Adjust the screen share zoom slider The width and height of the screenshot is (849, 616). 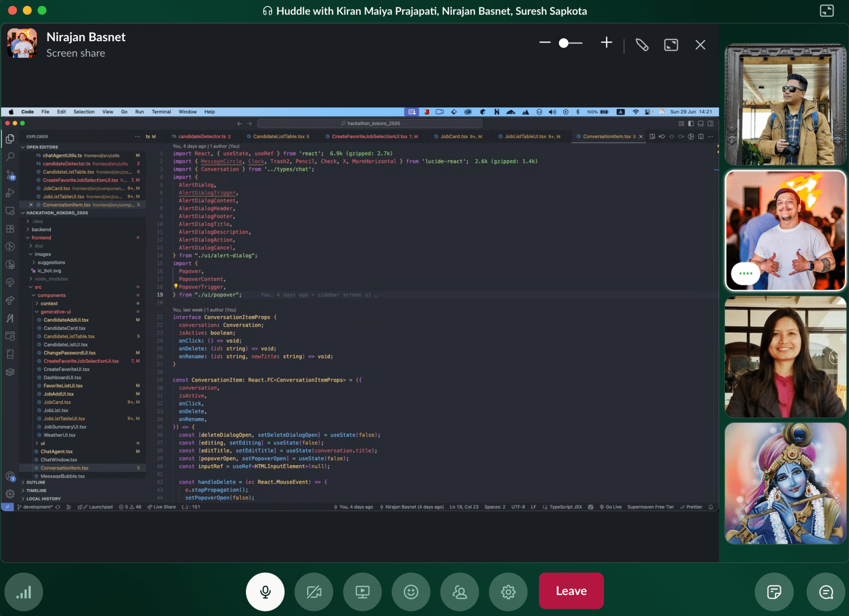570,43
